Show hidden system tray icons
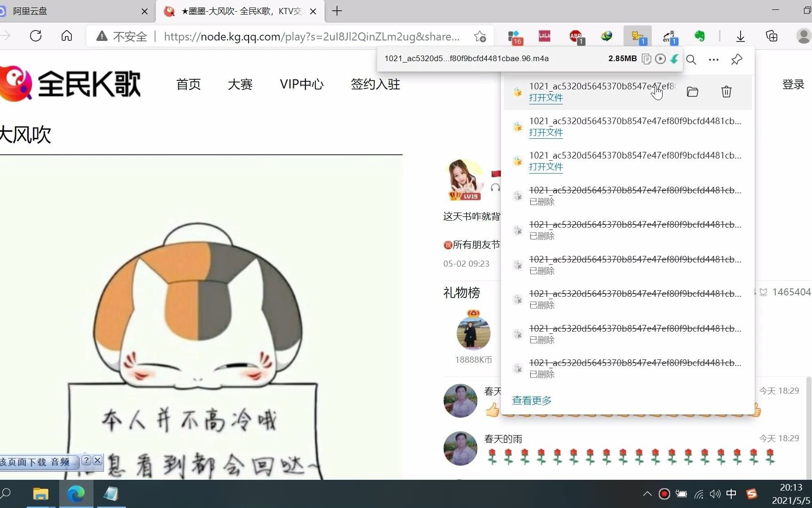The height and width of the screenshot is (508, 812). pyautogui.click(x=647, y=494)
